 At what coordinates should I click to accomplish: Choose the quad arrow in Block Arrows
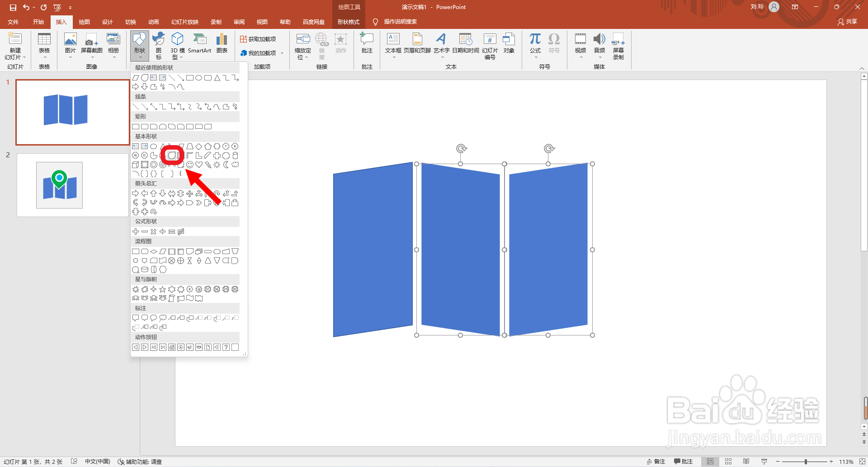coord(190,193)
